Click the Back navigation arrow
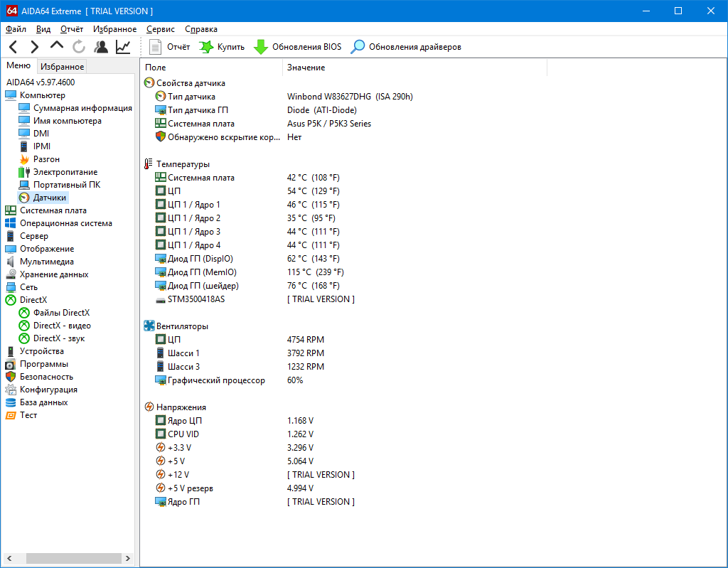Image resolution: width=728 pixels, height=568 pixels. [14, 47]
